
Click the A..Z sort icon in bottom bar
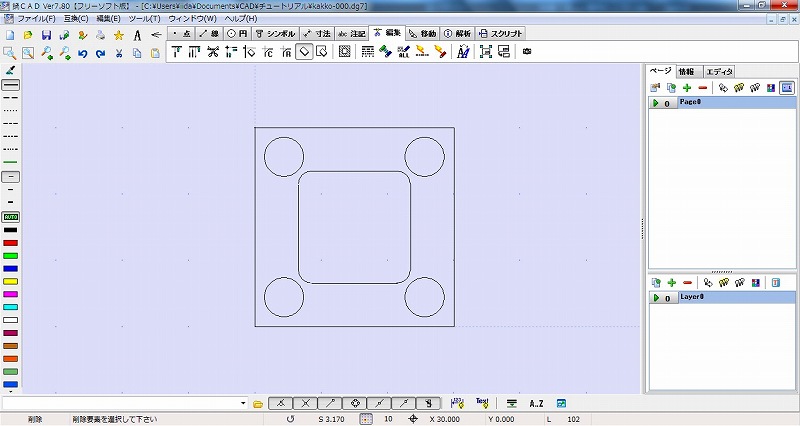coord(536,403)
